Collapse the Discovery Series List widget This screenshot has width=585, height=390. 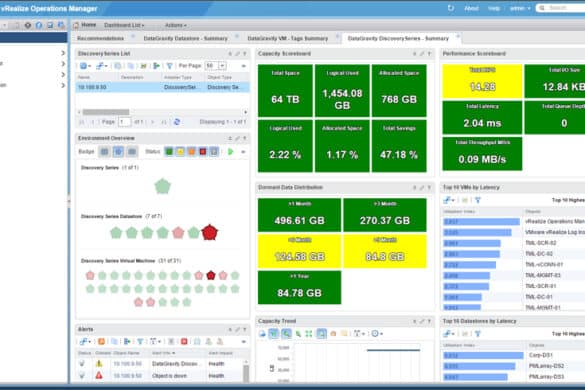click(x=230, y=54)
